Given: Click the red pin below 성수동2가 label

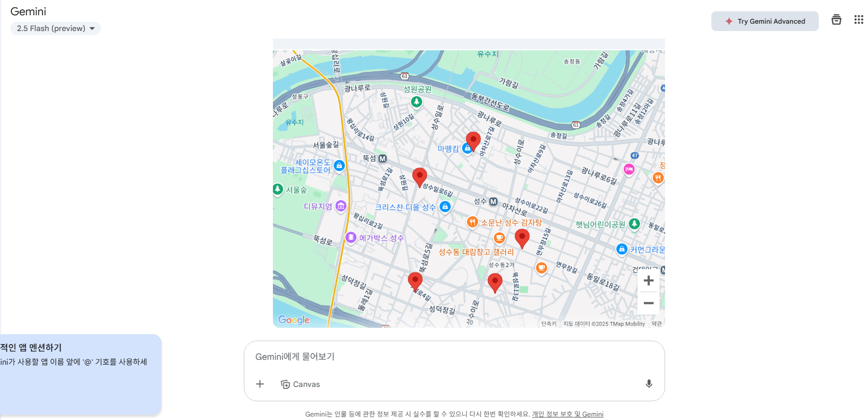Looking at the screenshot, I should click(495, 283).
